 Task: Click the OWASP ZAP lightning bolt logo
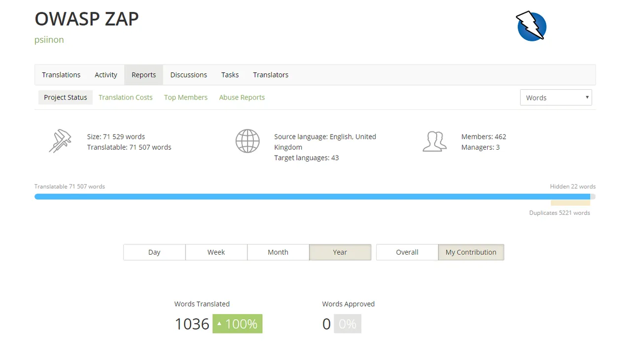tap(531, 26)
